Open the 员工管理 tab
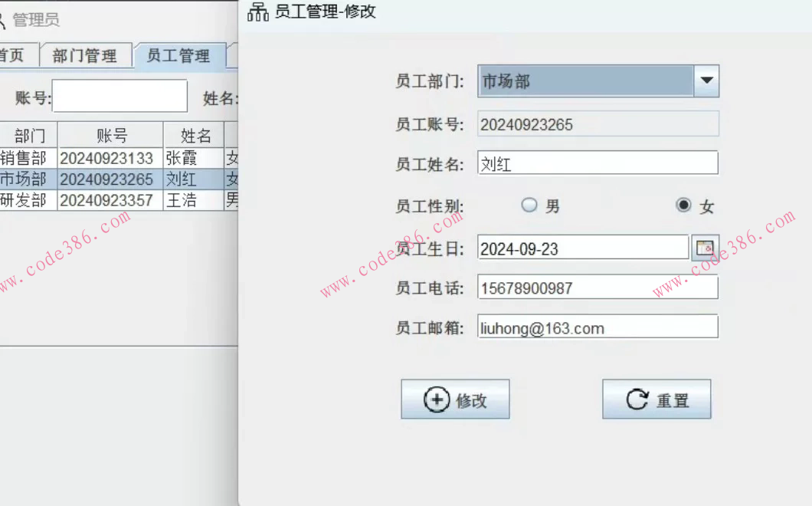 point(179,54)
